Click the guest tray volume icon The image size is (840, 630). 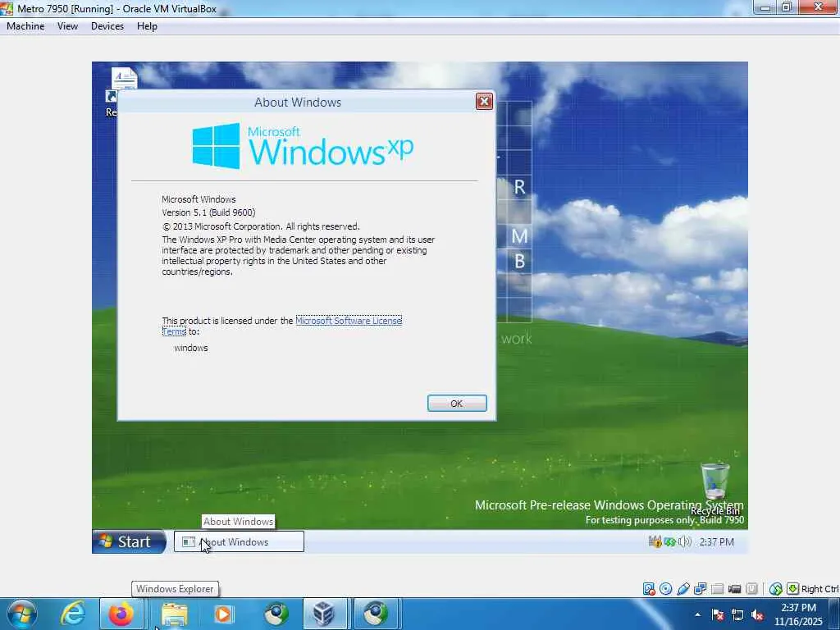click(685, 541)
